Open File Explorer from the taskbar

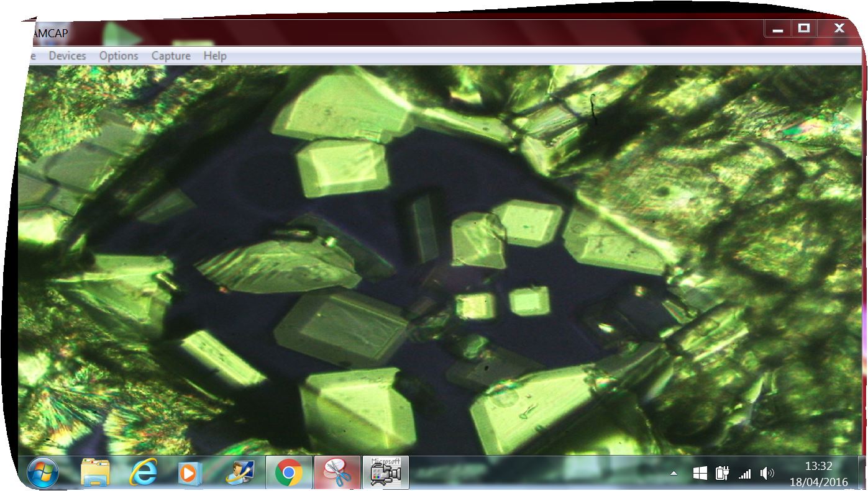point(95,473)
